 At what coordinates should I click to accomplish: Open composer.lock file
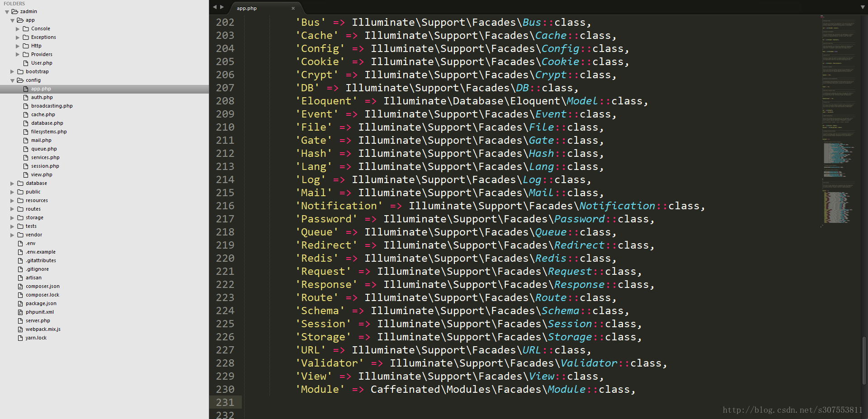pos(42,295)
